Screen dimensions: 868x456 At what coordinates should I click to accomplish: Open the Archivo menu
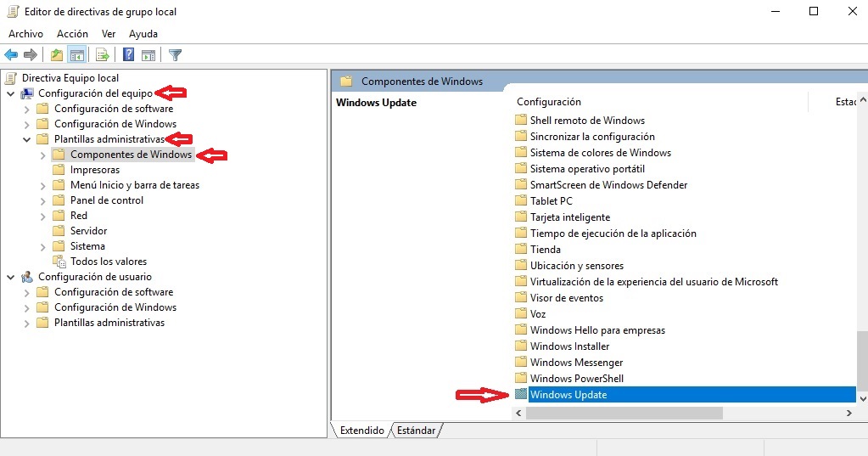click(25, 34)
